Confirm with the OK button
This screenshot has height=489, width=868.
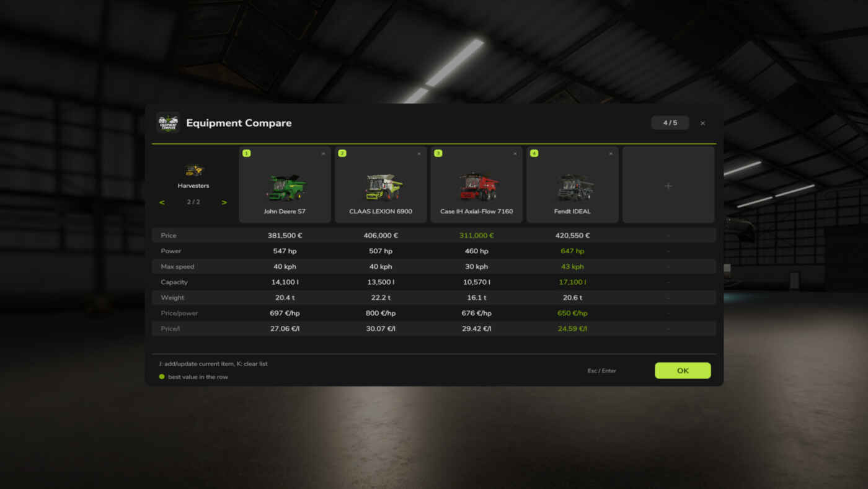[x=683, y=370]
